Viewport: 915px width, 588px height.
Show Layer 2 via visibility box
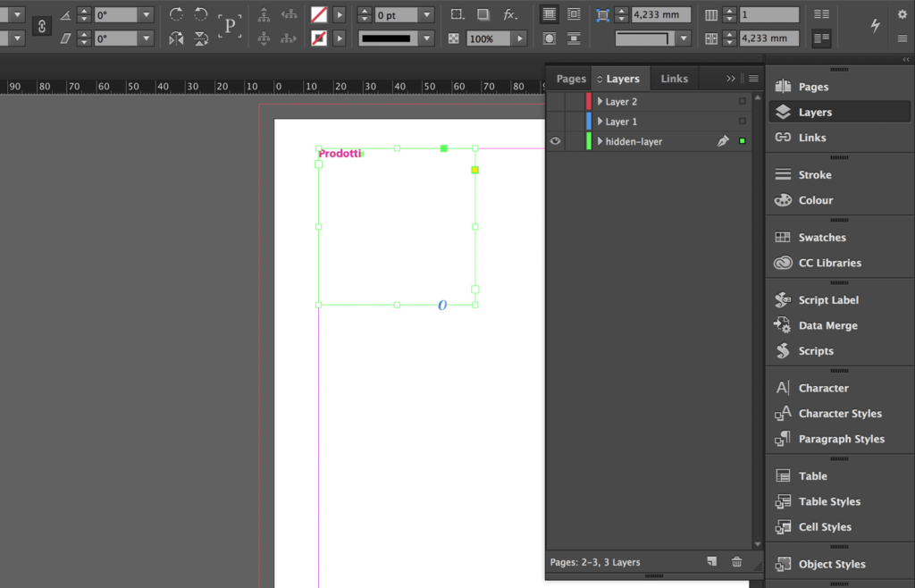point(555,101)
